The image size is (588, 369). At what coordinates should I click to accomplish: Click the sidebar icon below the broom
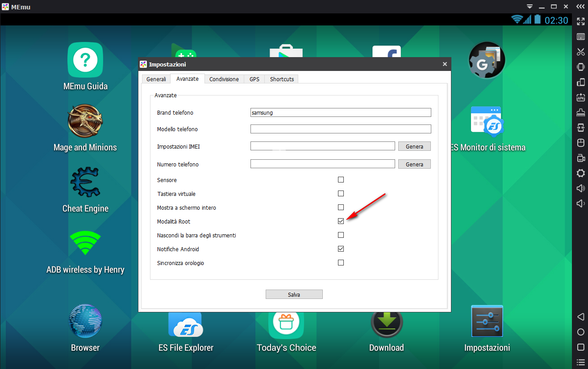point(580,128)
